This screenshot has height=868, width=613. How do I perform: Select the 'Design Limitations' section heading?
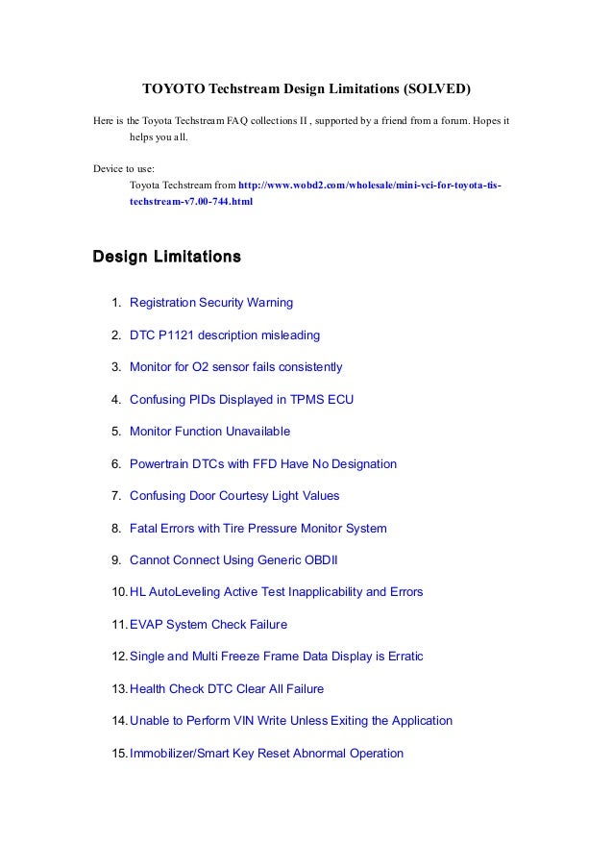167,257
